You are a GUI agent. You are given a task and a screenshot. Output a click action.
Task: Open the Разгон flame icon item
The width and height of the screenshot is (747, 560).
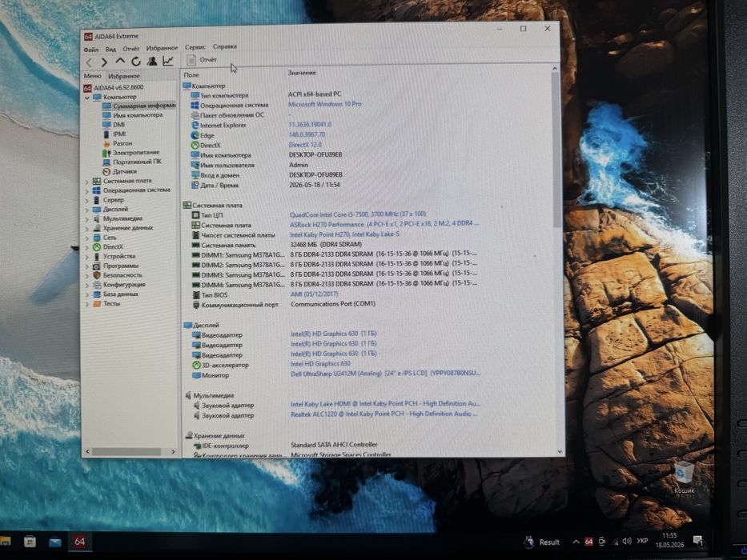(x=106, y=143)
